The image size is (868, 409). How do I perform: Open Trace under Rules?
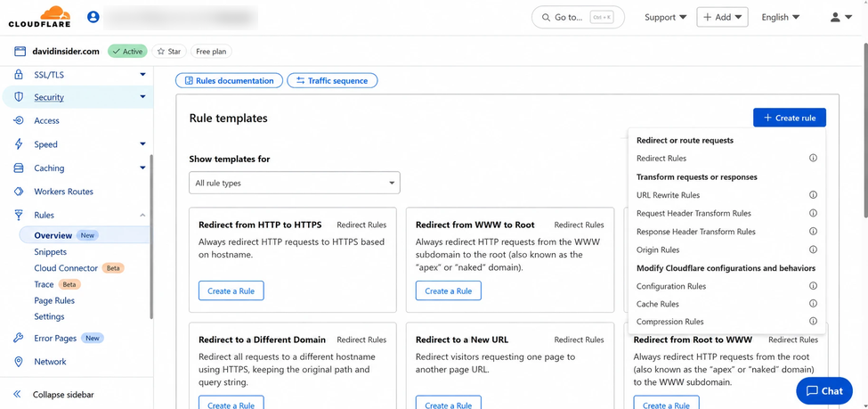click(44, 284)
